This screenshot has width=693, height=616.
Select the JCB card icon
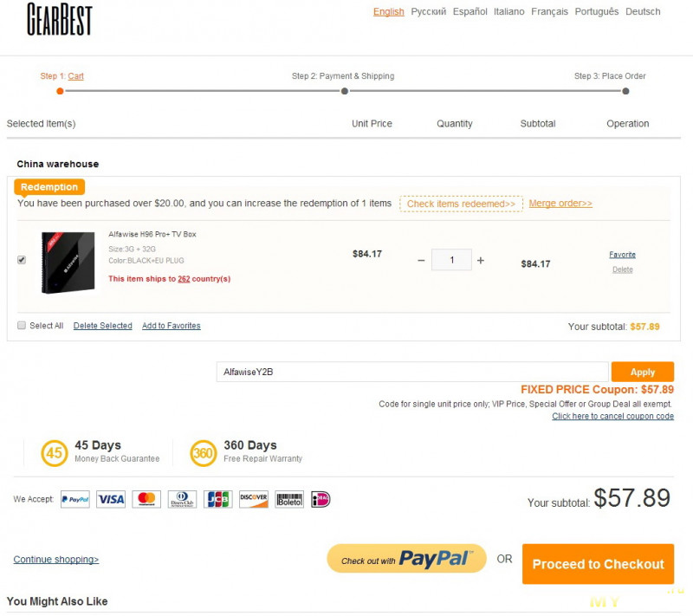[218, 499]
